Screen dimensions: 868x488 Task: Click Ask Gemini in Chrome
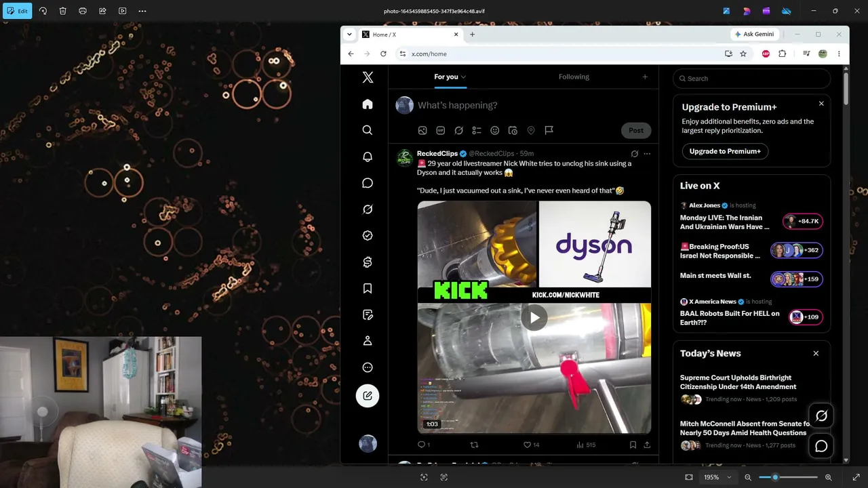[x=754, y=35]
